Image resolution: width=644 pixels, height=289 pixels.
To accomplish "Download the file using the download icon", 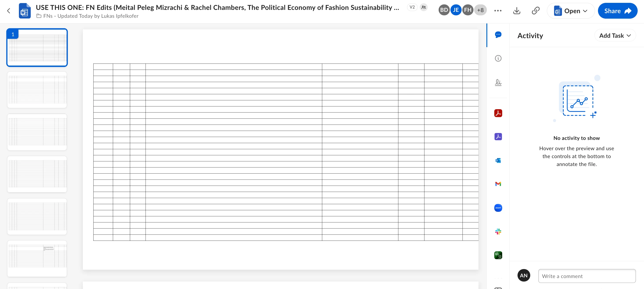I will 516,11.
